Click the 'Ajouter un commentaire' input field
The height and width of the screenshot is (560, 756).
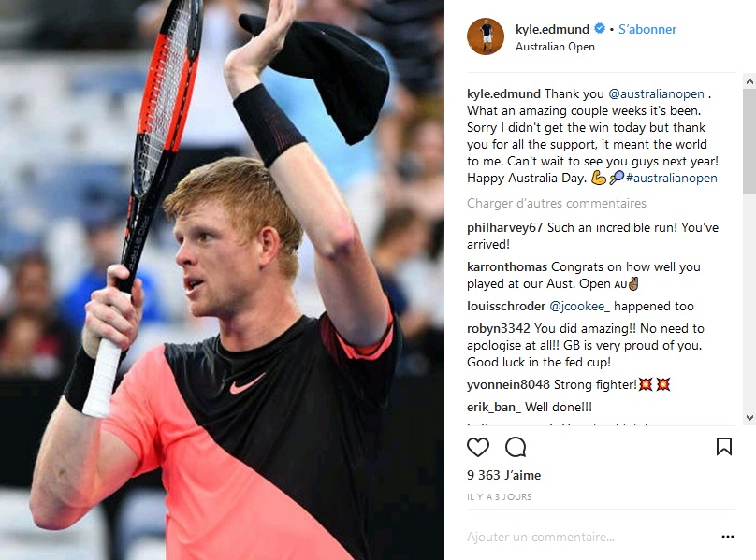point(590,537)
